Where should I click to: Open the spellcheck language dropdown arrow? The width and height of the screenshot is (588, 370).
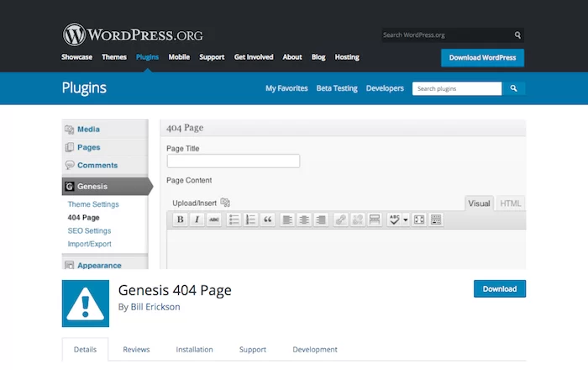coord(406,219)
